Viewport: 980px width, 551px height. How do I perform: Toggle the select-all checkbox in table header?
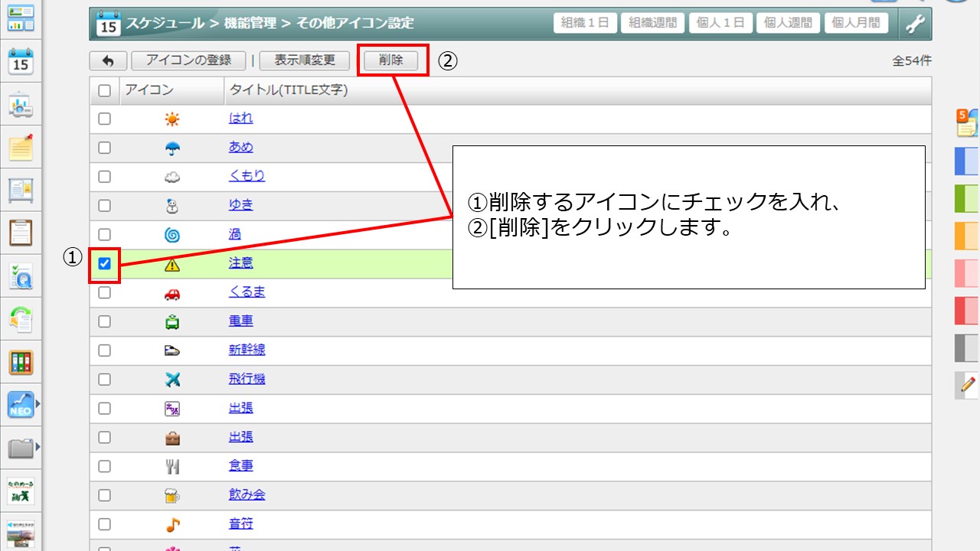coord(105,90)
